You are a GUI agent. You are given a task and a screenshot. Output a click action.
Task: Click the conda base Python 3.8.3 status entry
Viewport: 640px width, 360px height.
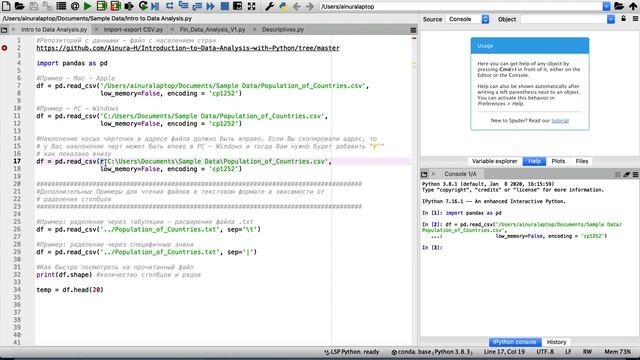click(x=432, y=352)
